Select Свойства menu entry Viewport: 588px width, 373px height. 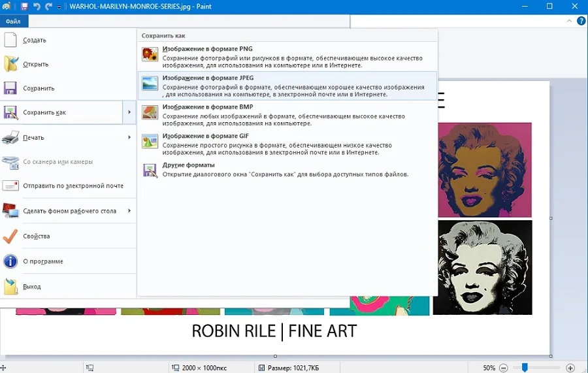pyautogui.click(x=68, y=236)
